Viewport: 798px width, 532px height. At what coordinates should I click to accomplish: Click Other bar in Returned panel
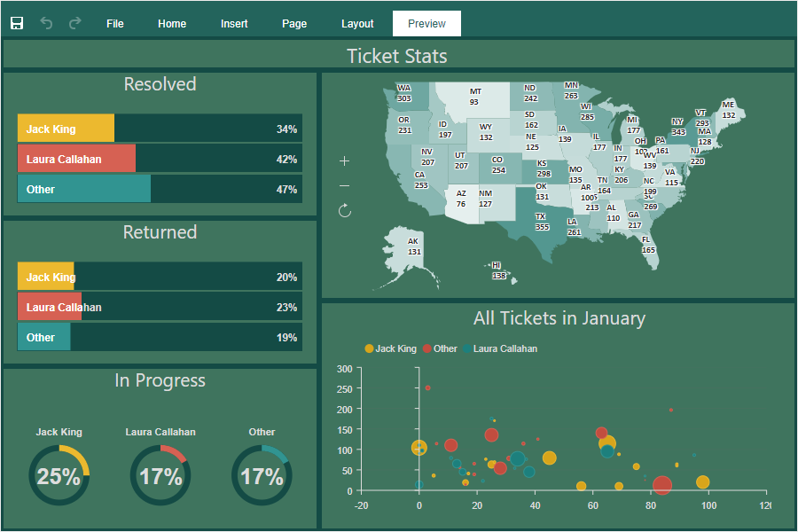[160, 337]
